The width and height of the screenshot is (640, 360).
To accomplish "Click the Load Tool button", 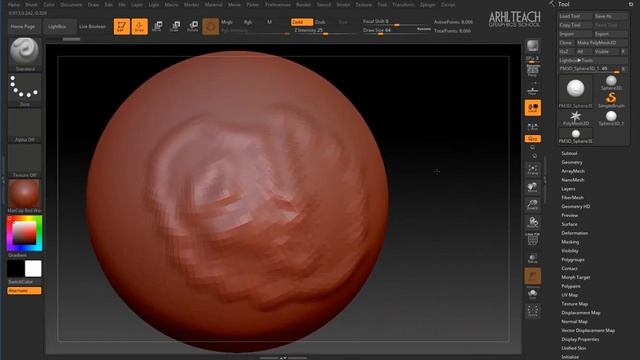I will coord(575,16).
